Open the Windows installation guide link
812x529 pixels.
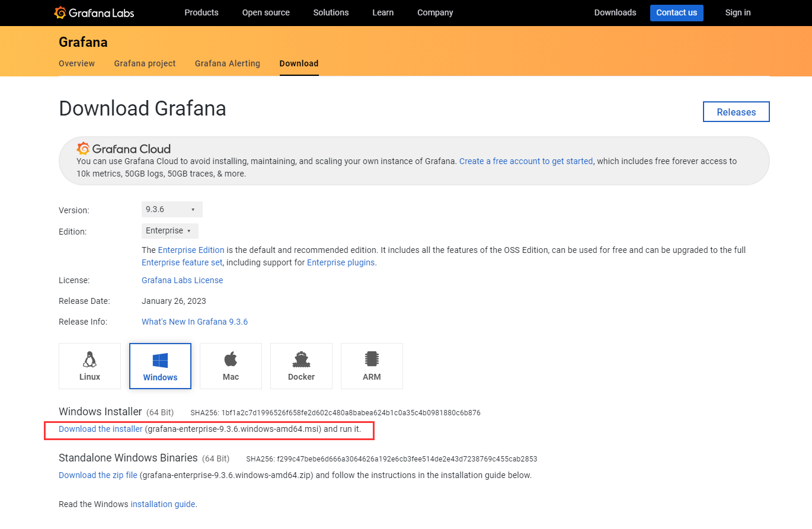click(163, 504)
